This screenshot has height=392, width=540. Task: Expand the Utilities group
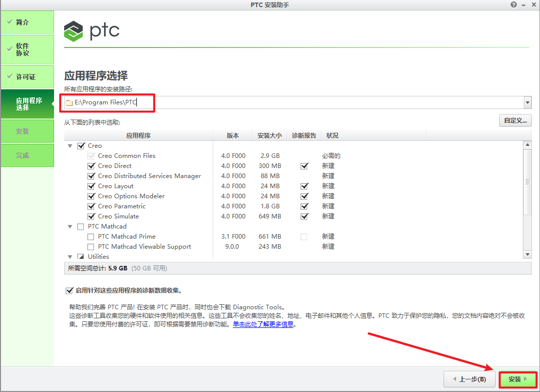click(70, 256)
